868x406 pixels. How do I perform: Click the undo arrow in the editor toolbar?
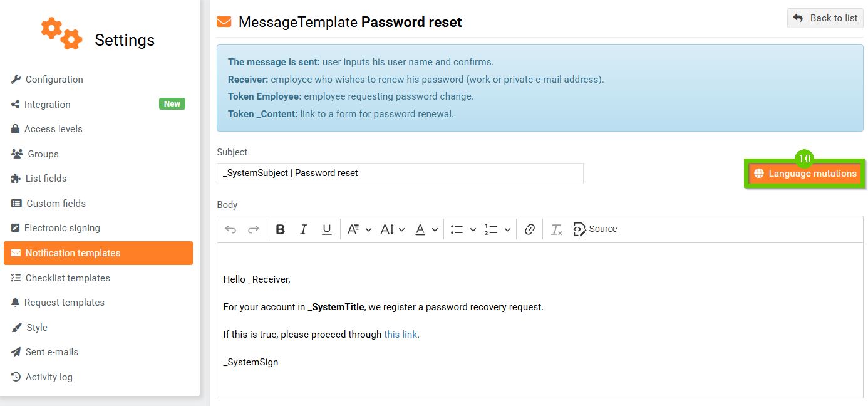point(230,229)
